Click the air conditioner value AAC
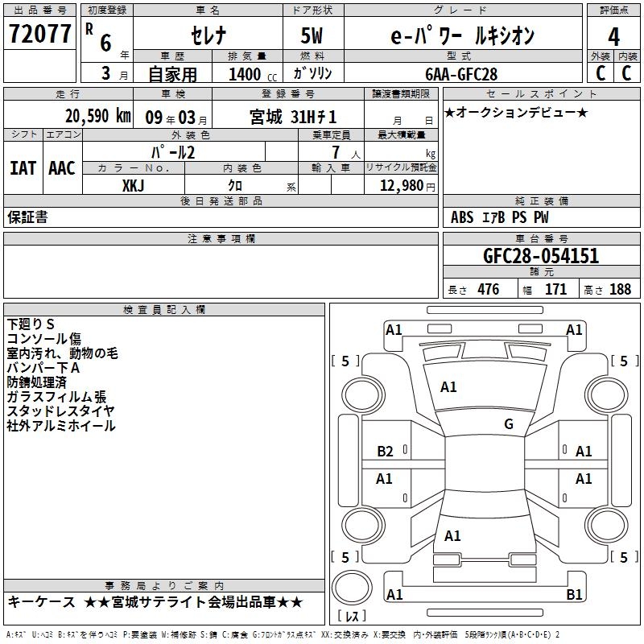The image size is (644, 644). (62, 168)
